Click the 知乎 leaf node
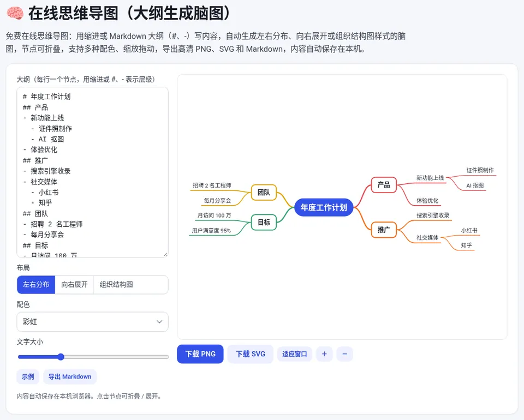This screenshot has width=524, height=420. click(466, 245)
